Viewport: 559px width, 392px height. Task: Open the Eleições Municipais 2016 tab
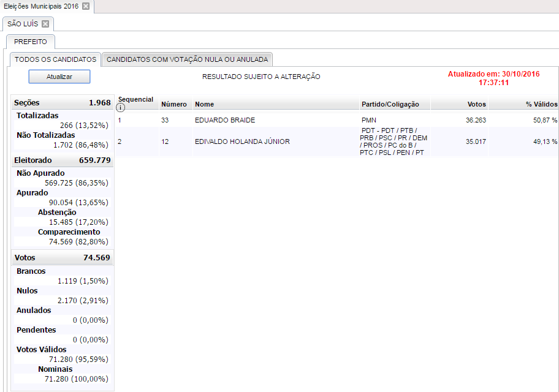(40, 6)
